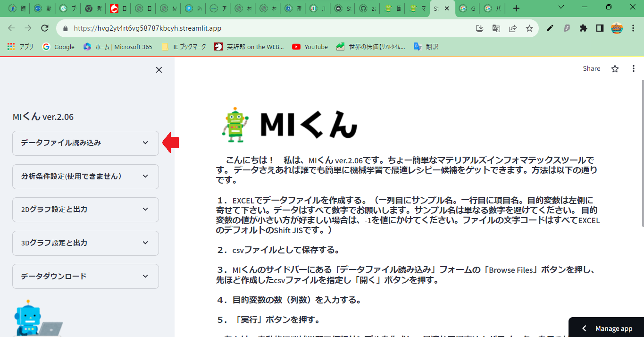The image size is (644, 337).
Task: Expand the 分析条件設定 section
Action: [x=85, y=176]
